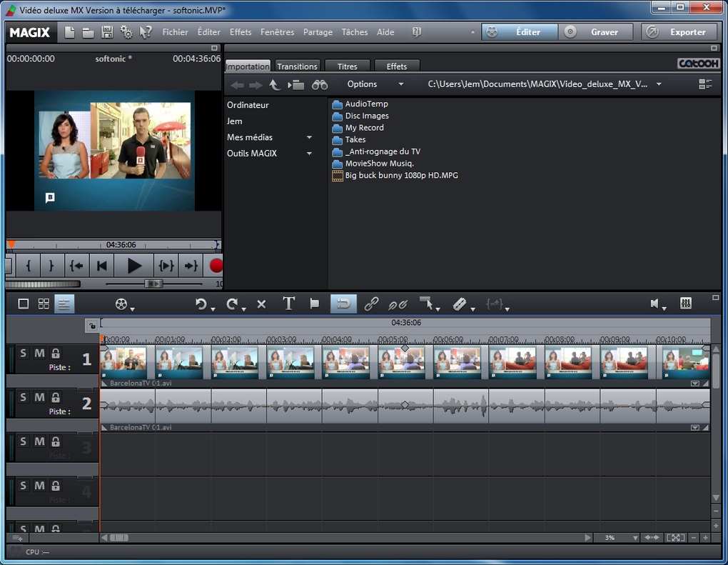Screen dimensions: 728x565
Task: Open project via folder icon
Action: click(89, 33)
